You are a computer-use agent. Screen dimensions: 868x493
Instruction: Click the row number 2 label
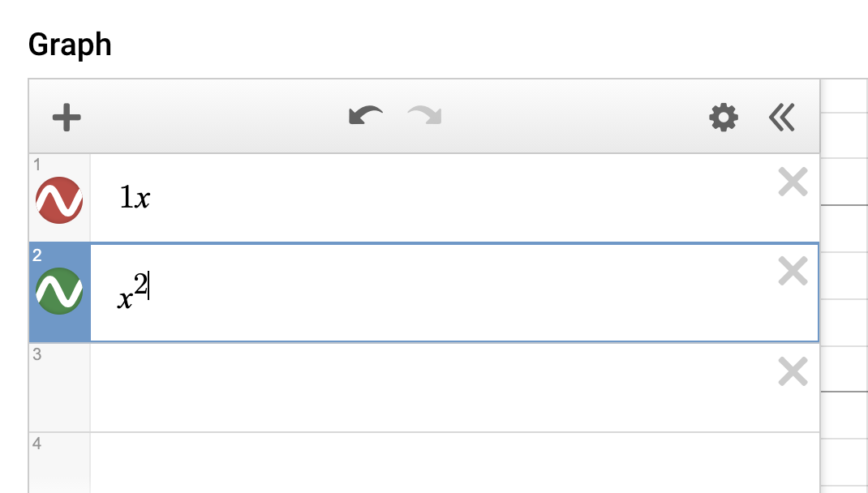37,255
